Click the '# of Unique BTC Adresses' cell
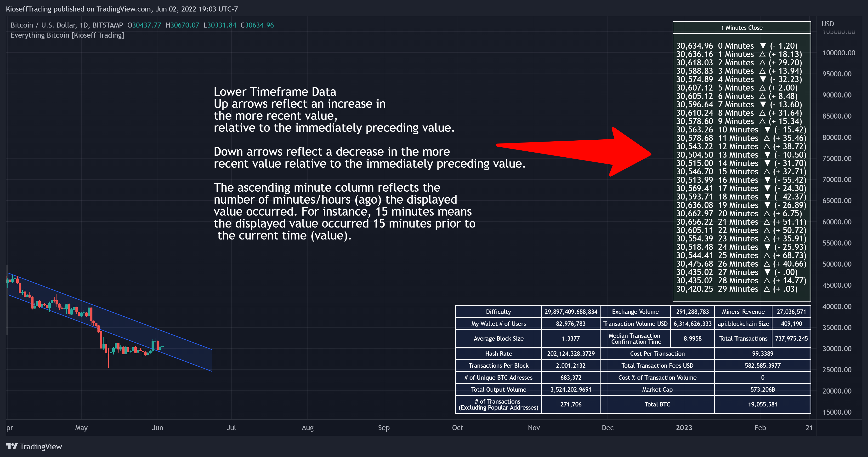The height and width of the screenshot is (457, 868). tap(498, 377)
